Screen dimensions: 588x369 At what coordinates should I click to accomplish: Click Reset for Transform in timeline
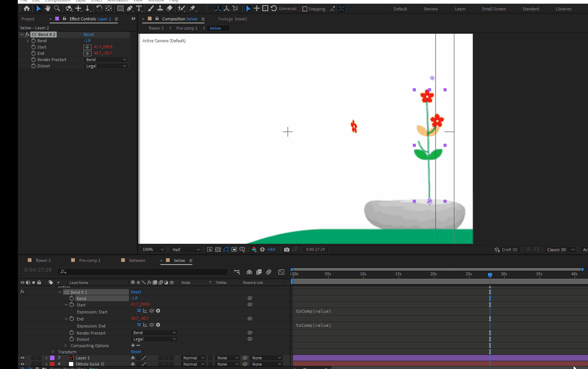[x=136, y=352]
